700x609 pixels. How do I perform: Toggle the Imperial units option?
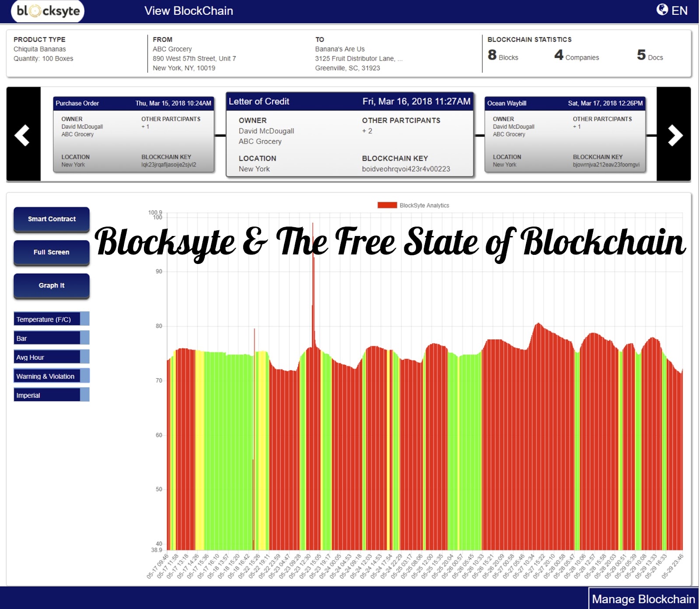(52, 394)
